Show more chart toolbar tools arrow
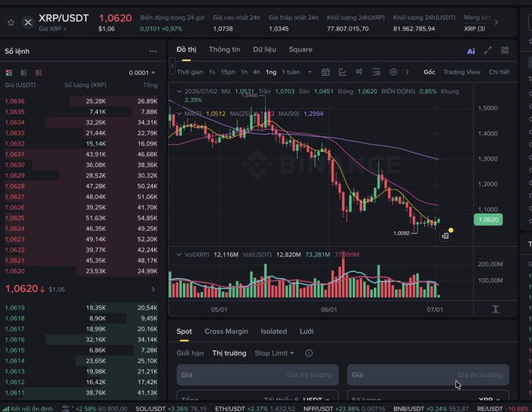This screenshot has height=412, width=532. tap(407, 72)
